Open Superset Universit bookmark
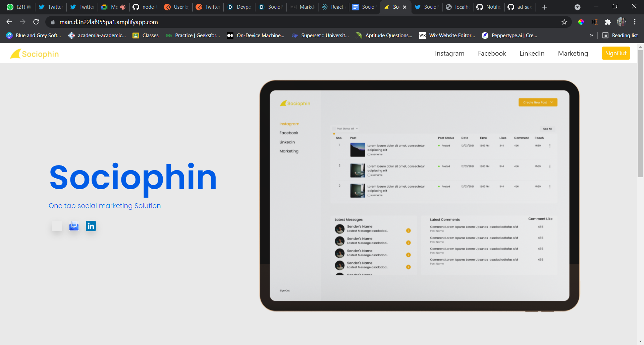Screen dimensions: 644x345 [x=320, y=35]
